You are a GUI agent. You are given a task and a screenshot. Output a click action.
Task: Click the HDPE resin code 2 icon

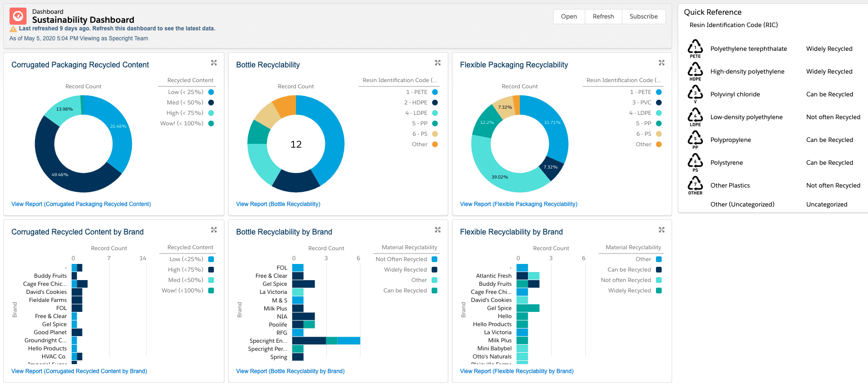coord(695,71)
